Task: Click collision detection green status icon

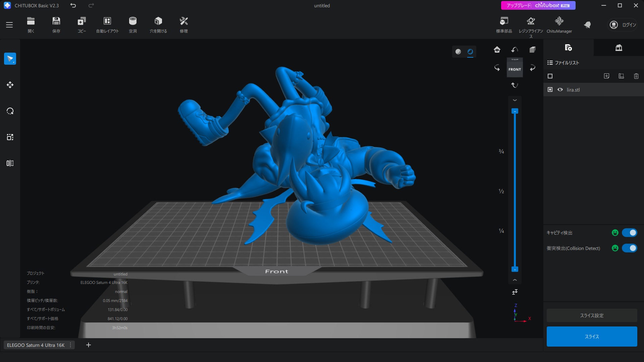Action: coord(615,248)
